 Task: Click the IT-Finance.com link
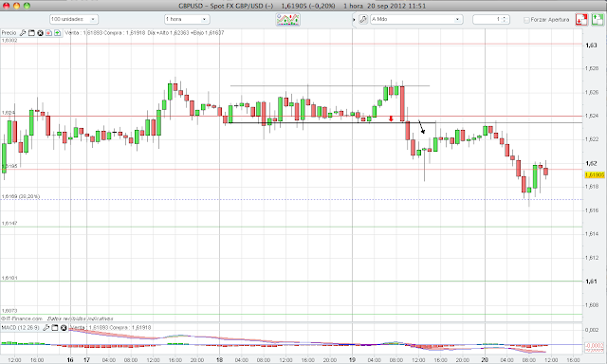[x=22, y=318]
